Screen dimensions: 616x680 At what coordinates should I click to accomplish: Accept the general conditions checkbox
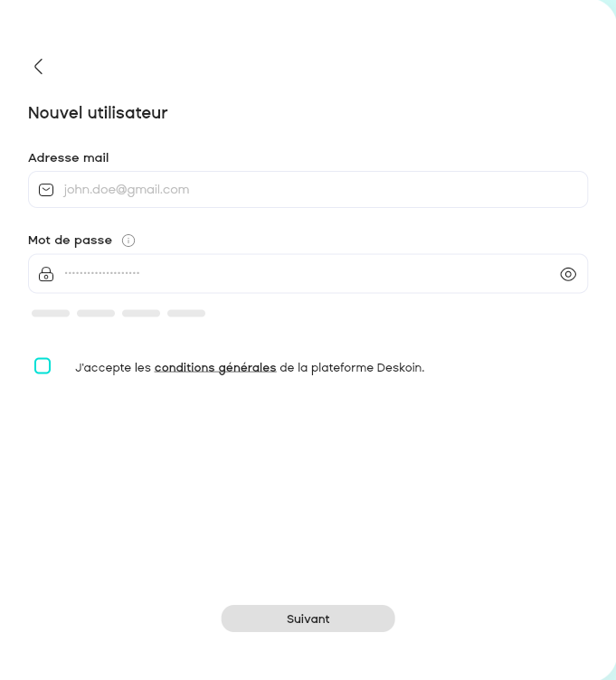tap(43, 365)
